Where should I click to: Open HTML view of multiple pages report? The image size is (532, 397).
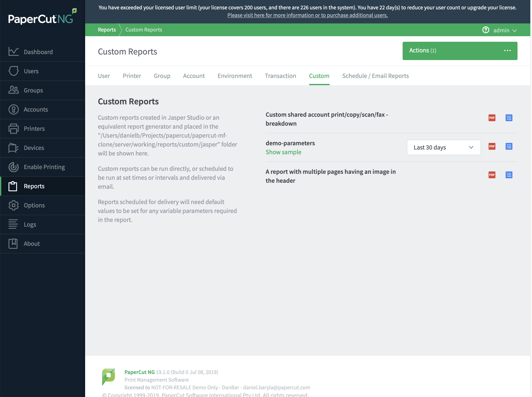509,175
